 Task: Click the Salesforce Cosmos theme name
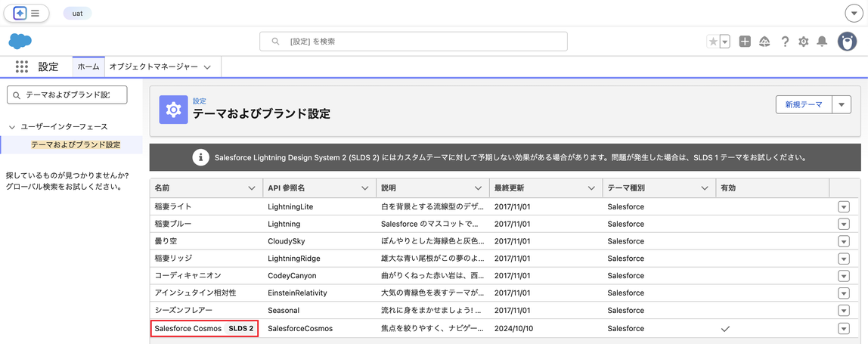[x=188, y=328]
